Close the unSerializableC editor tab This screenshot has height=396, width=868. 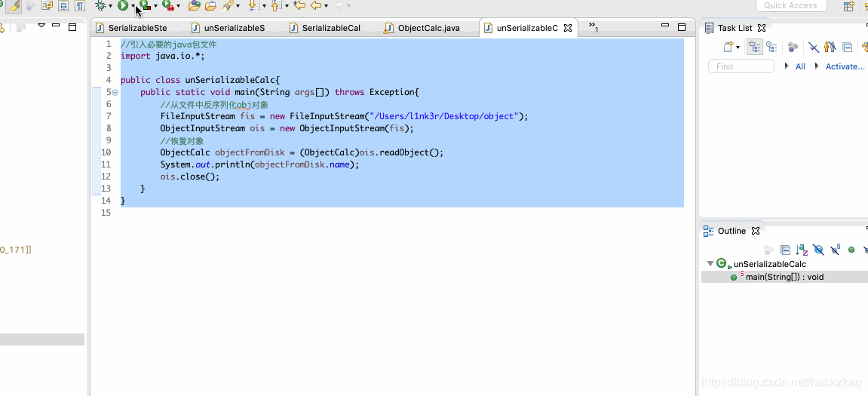pyautogui.click(x=567, y=28)
